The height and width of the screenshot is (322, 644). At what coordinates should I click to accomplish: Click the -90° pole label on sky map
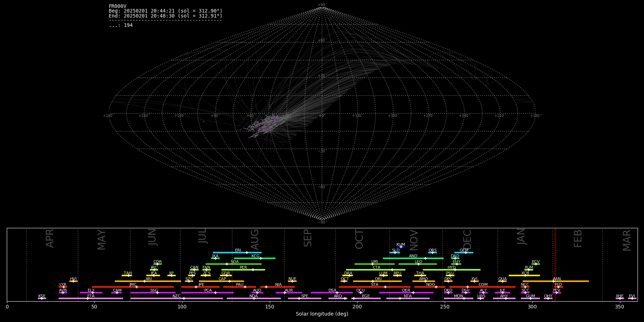(x=322, y=223)
